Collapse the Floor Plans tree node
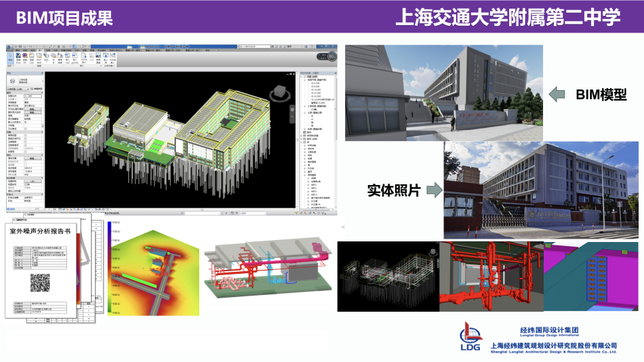 305,80
